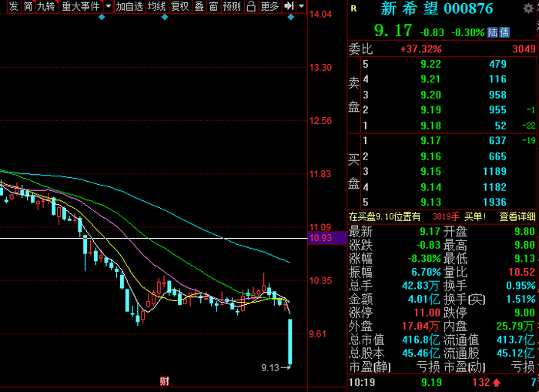Show 重大事件 major events
The height and width of the screenshot is (392, 539).
81,6
